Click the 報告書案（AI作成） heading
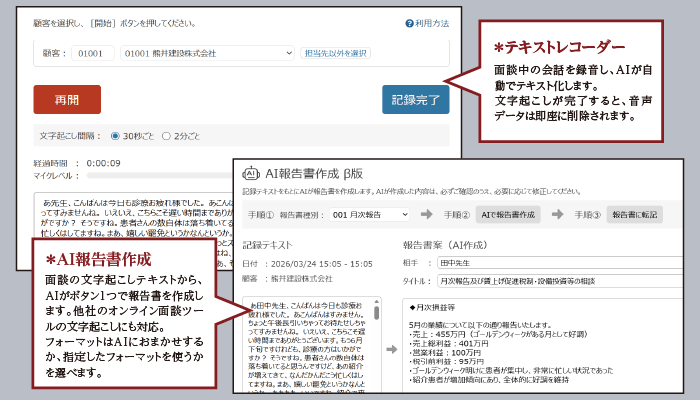Screen dimensions: 700x400 pos(445,245)
